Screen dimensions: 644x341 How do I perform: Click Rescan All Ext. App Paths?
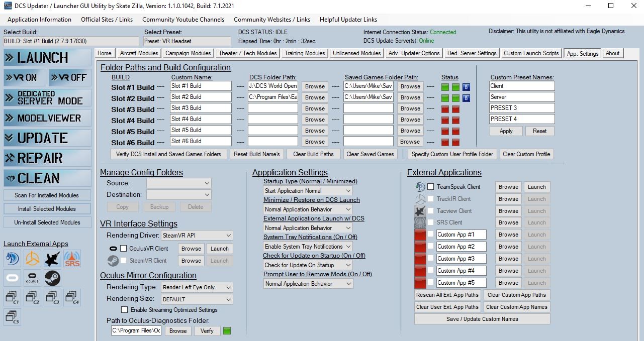(x=447, y=295)
